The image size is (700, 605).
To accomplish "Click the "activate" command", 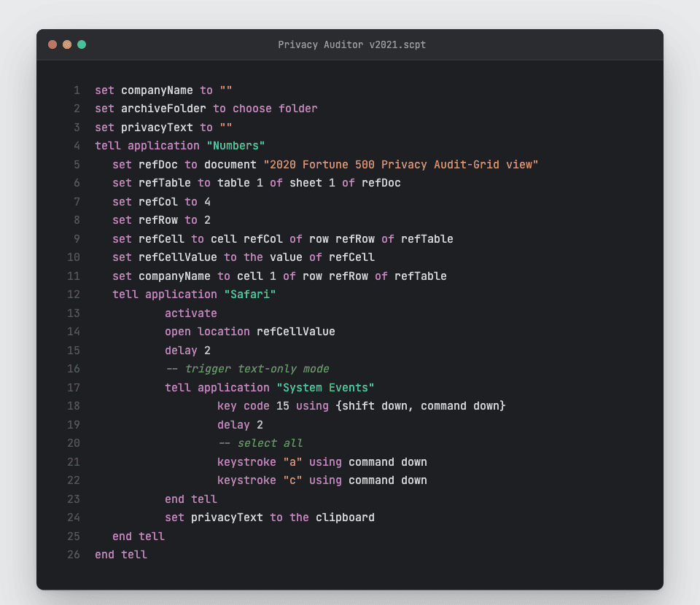I will [x=191, y=313].
